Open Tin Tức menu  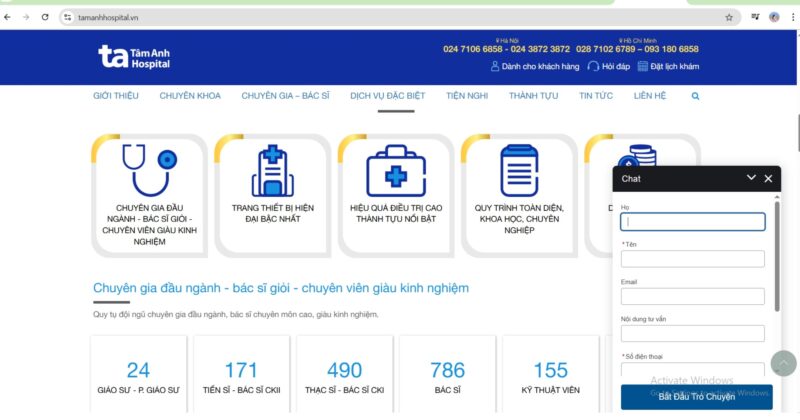pyautogui.click(x=595, y=95)
